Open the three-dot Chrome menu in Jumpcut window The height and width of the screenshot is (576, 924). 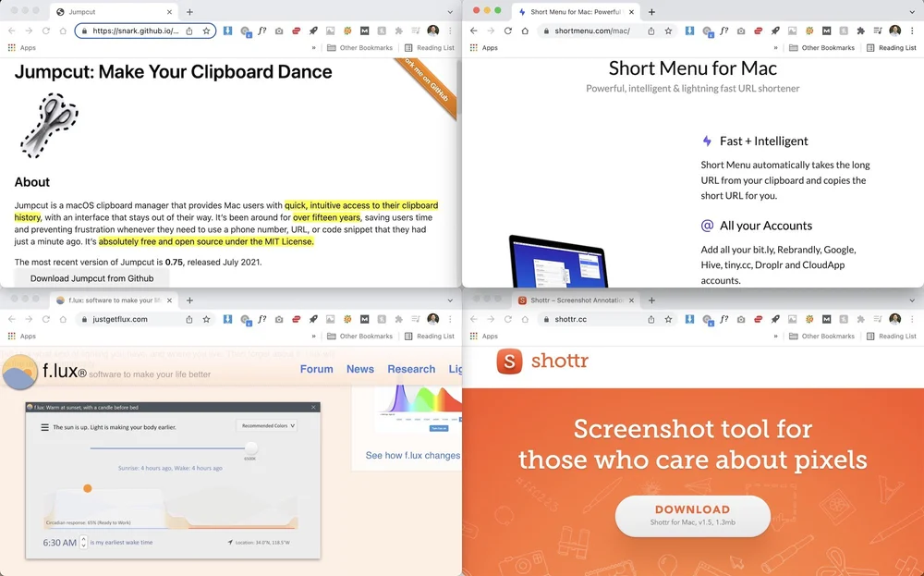450,31
